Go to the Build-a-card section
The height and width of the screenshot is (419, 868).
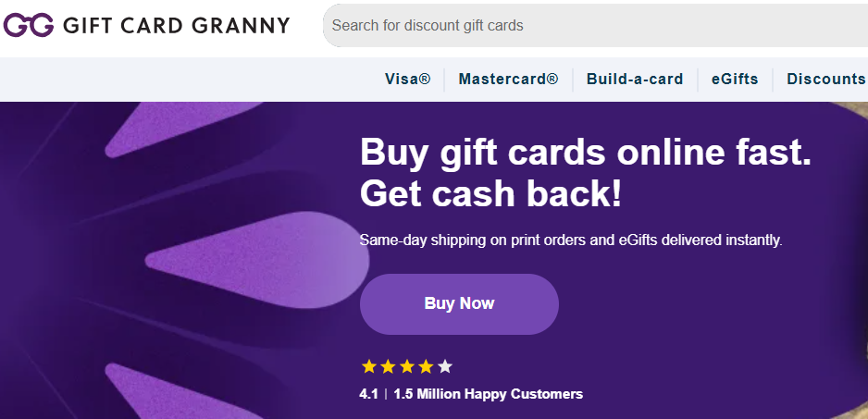tap(635, 79)
